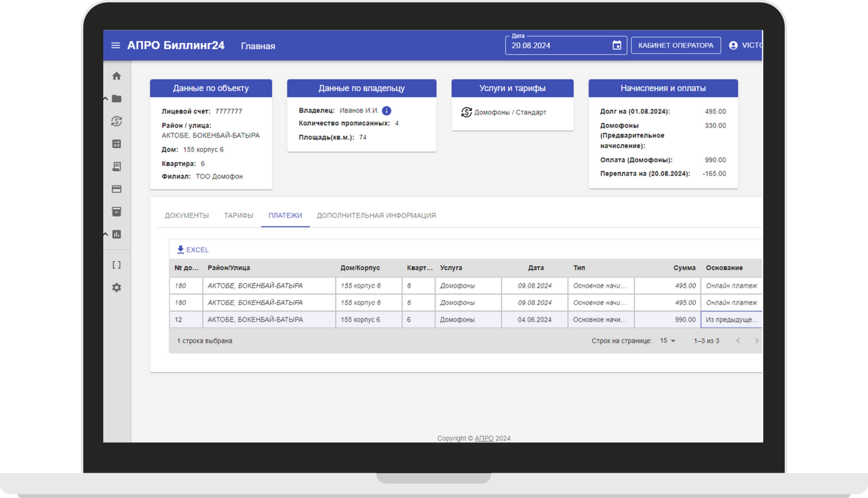This screenshot has width=868, height=498.
Task: Click the Из предыдуще... cell
Action: 732,320
